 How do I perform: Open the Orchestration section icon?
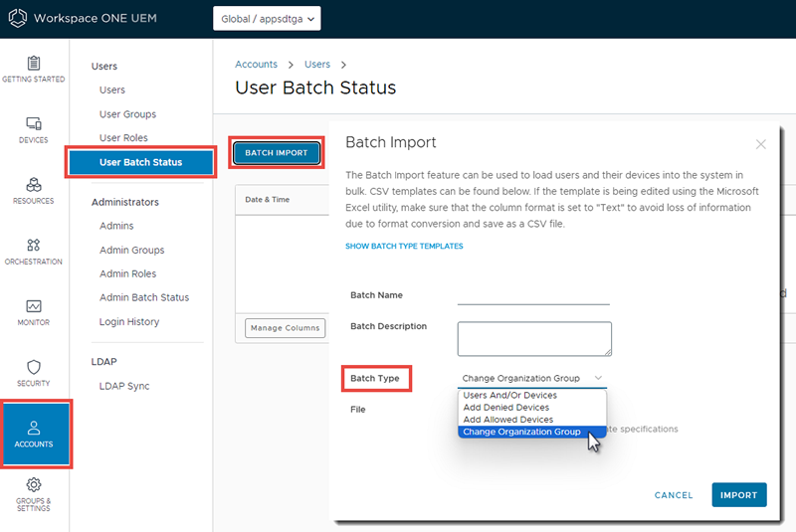pyautogui.click(x=34, y=245)
